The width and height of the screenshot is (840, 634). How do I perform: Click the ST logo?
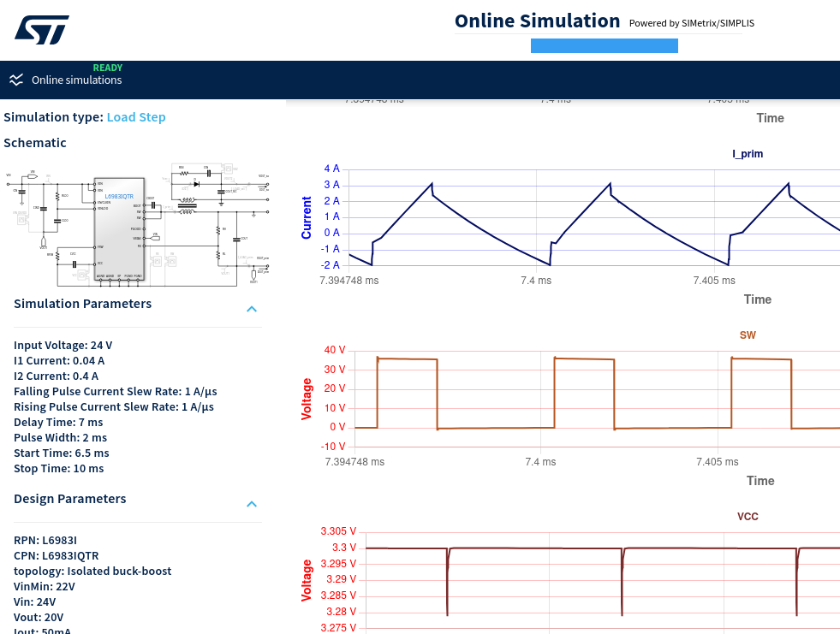click(41, 30)
